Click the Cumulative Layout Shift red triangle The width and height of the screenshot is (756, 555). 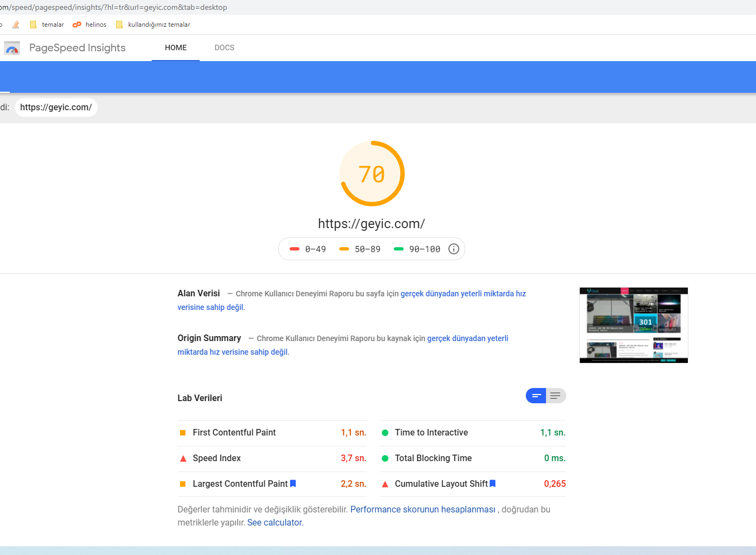[385, 484]
